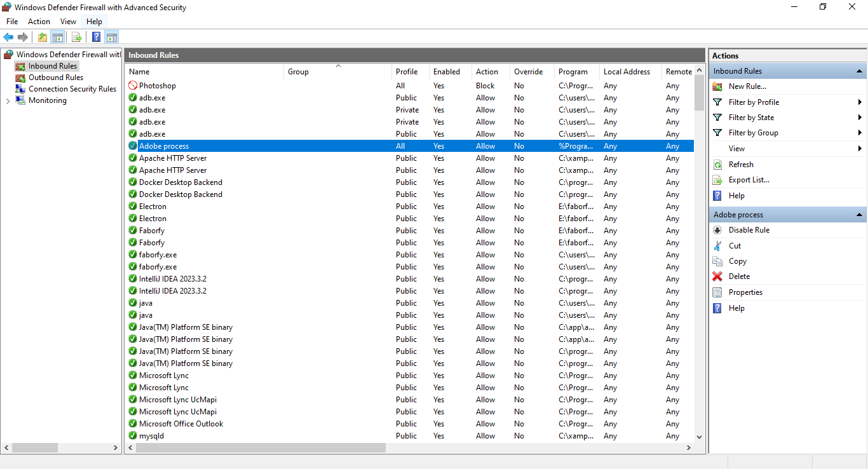The image size is (868, 469).
Task: Sort by the Name column header
Action: pos(205,72)
